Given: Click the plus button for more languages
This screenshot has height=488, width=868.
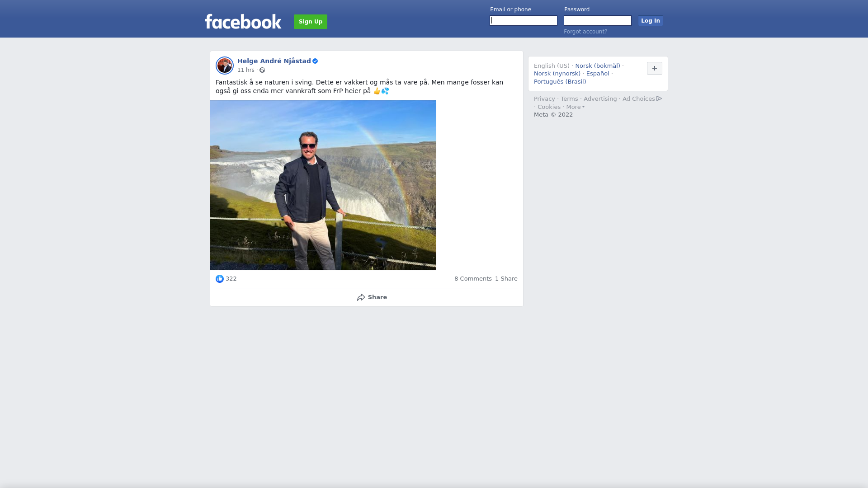Looking at the screenshot, I should click(x=655, y=68).
